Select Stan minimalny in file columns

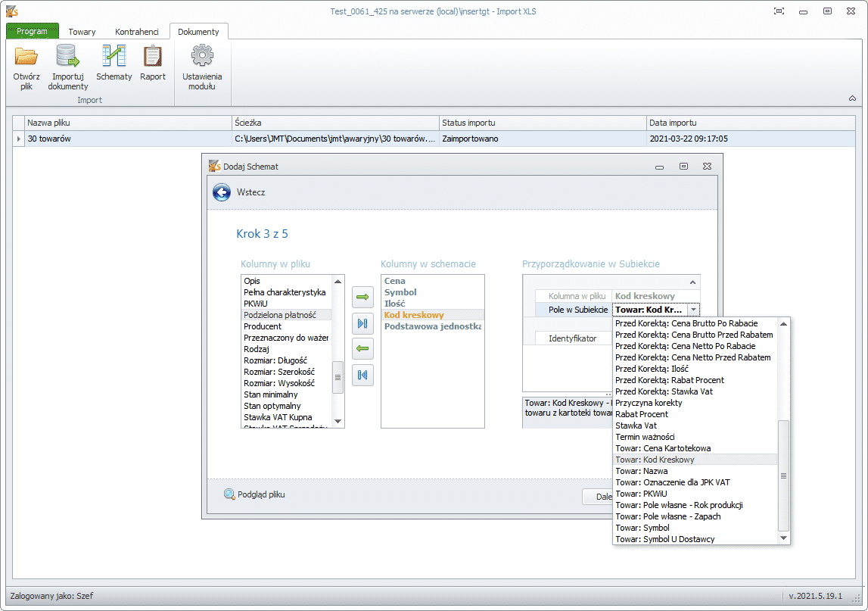[286, 394]
